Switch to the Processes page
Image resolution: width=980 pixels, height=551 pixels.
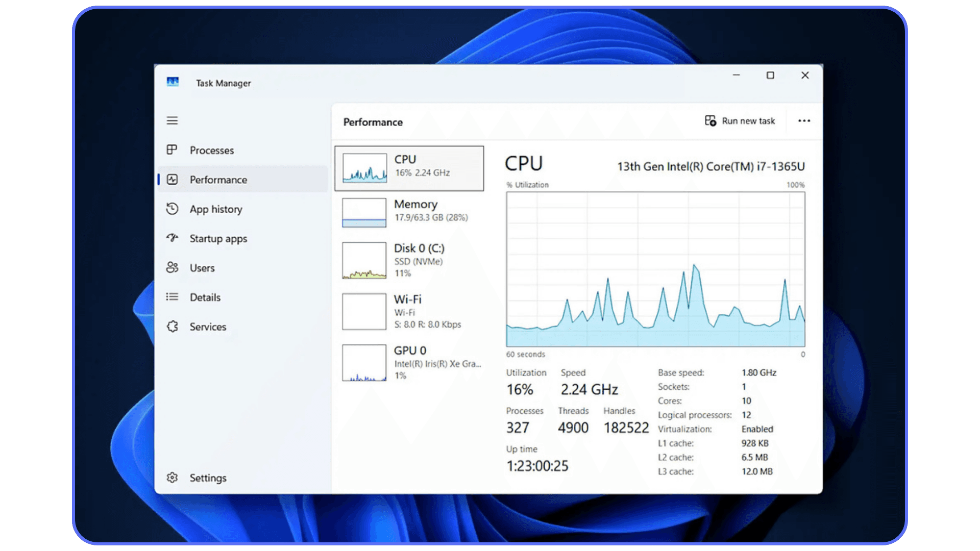212,151
